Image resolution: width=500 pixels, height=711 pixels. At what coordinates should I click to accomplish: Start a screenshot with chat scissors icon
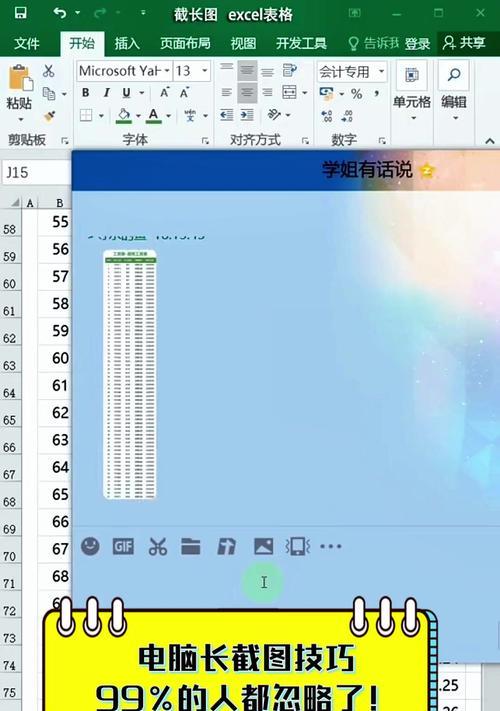coord(157,546)
